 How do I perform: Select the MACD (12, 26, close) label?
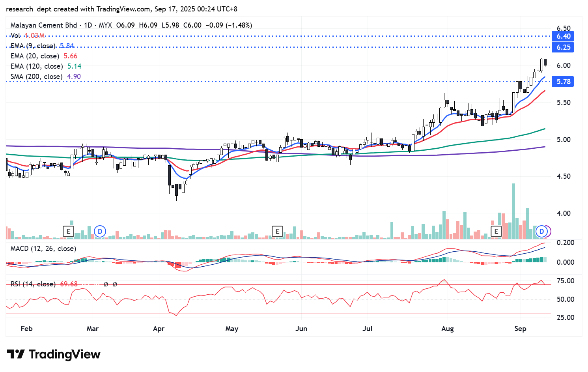point(43,249)
